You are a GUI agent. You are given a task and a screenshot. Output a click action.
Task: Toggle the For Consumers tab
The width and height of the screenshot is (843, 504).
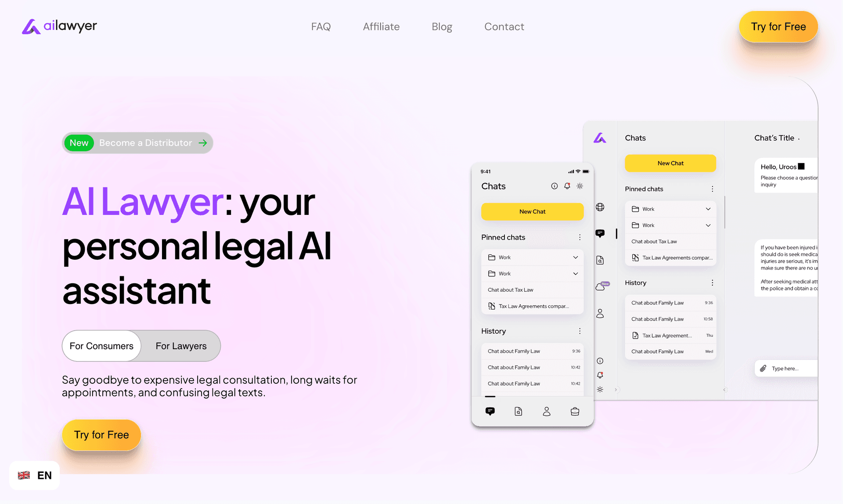102,346
